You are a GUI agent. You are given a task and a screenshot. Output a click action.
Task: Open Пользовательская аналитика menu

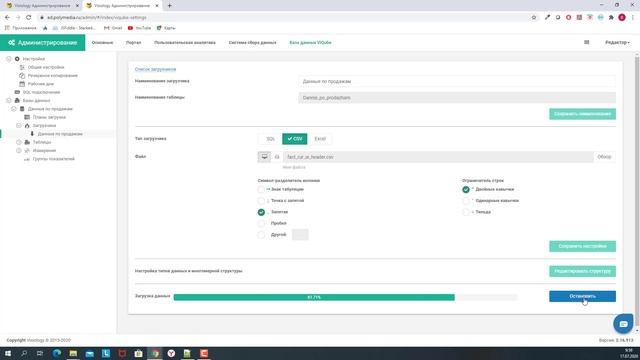(x=185, y=42)
